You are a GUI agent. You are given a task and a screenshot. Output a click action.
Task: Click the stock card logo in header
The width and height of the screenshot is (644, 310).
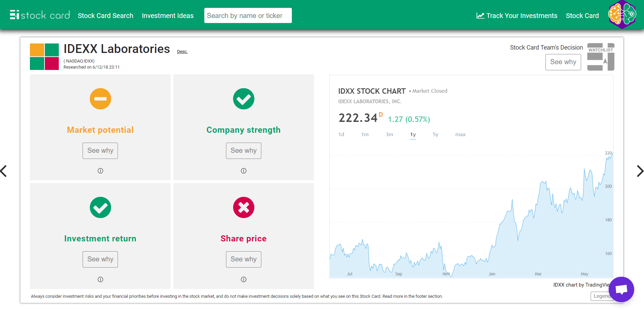point(40,15)
